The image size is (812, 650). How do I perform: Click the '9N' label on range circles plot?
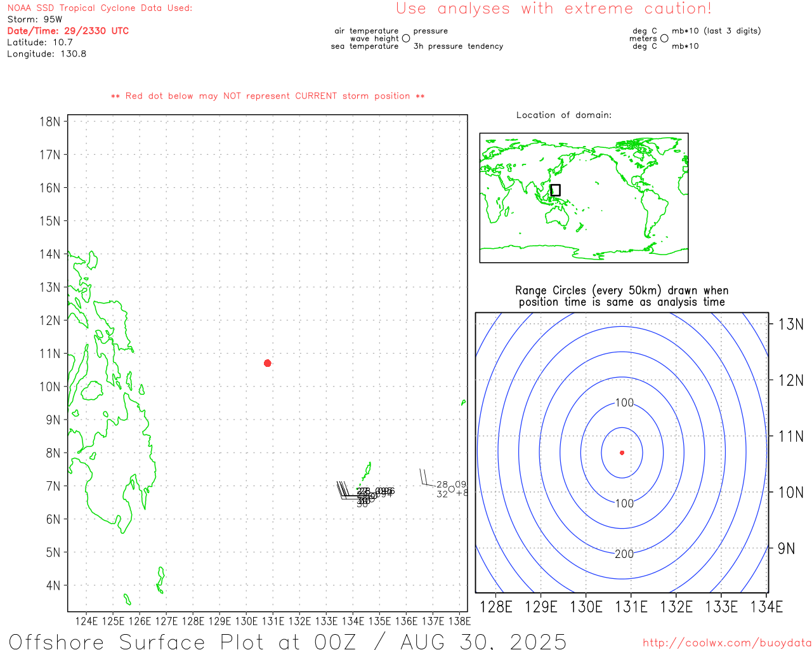pyautogui.click(x=787, y=548)
